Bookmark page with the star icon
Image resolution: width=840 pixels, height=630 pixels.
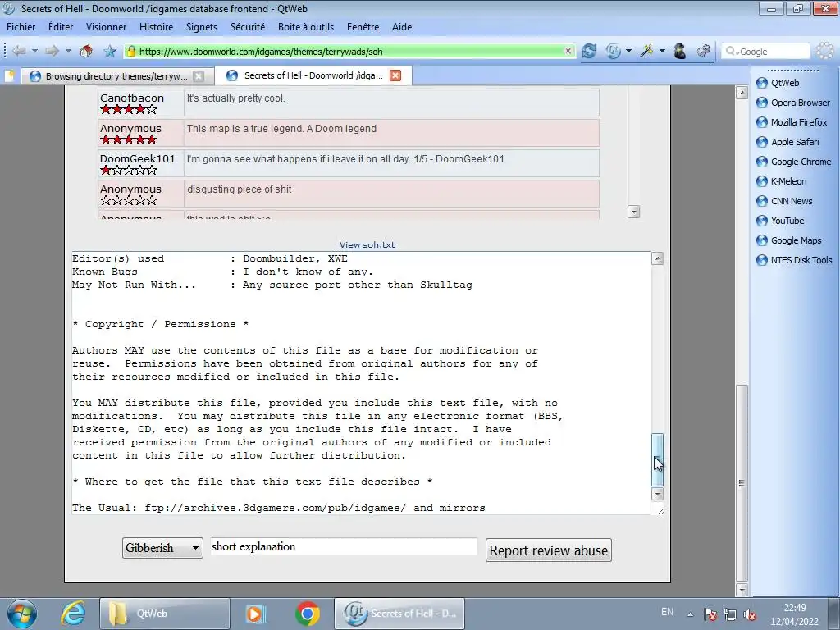pyautogui.click(x=110, y=51)
